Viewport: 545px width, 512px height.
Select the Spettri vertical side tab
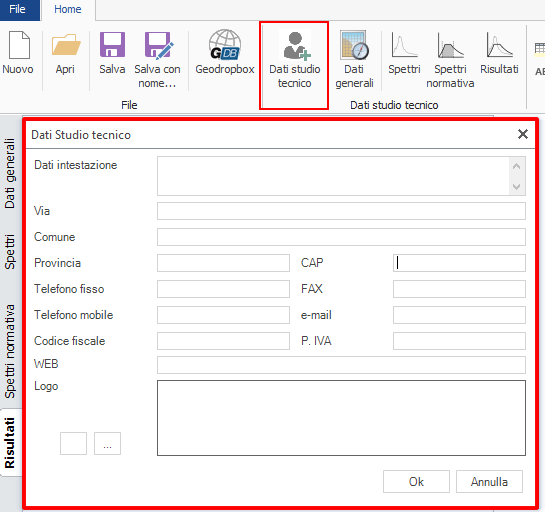tap(10, 252)
